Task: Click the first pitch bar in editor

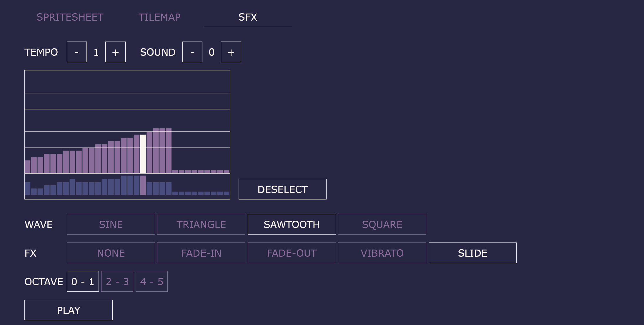Action: [28, 167]
